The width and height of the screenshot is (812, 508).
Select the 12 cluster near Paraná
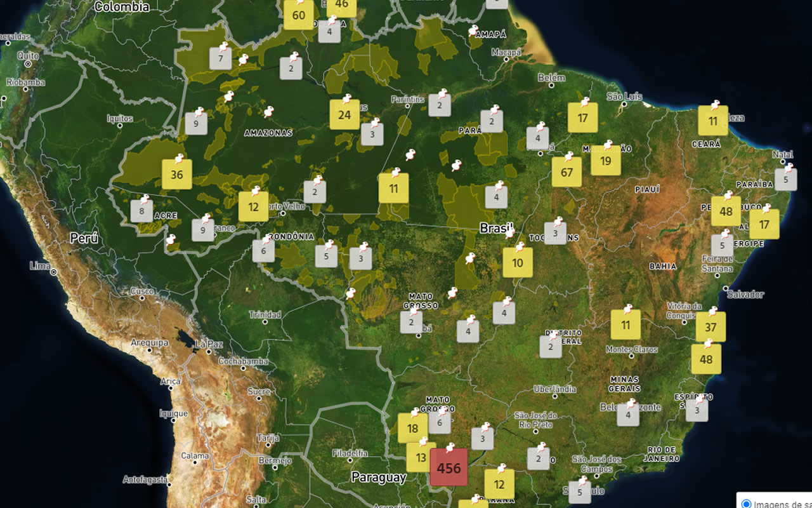(x=499, y=485)
